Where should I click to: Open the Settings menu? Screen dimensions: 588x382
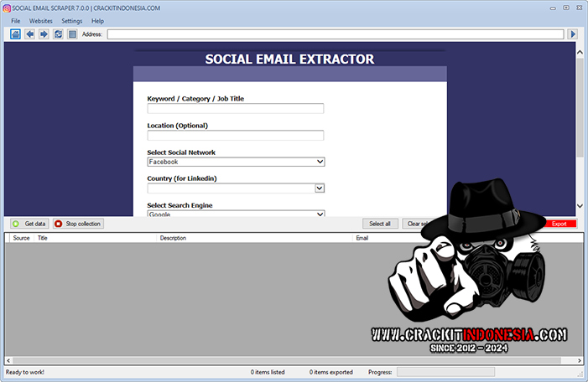pyautogui.click(x=72, y=20)
